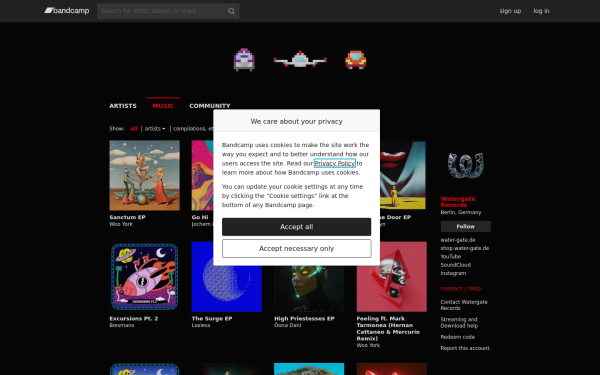The image size is (600, 375).
Task: Open the Watergate Records name link
Action: pos(458,202)
